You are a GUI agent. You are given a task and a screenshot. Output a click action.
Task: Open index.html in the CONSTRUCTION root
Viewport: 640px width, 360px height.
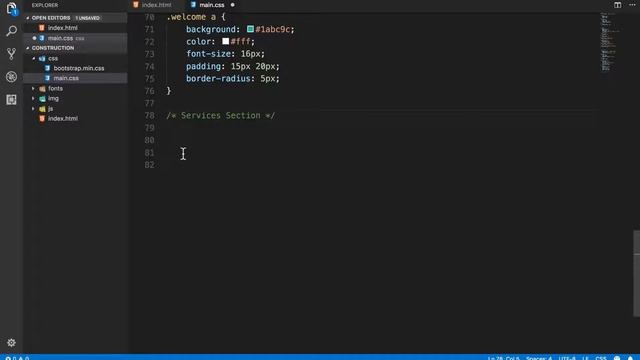76,118
